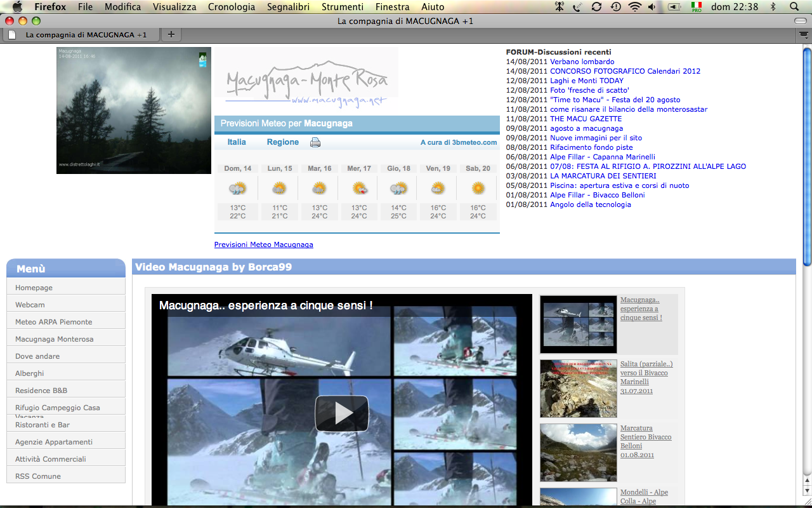This screenshot has width=812, height=508.
Task: Open the Previsioni Meteo Macugnaga link
Action: click(x=264, y=244)
